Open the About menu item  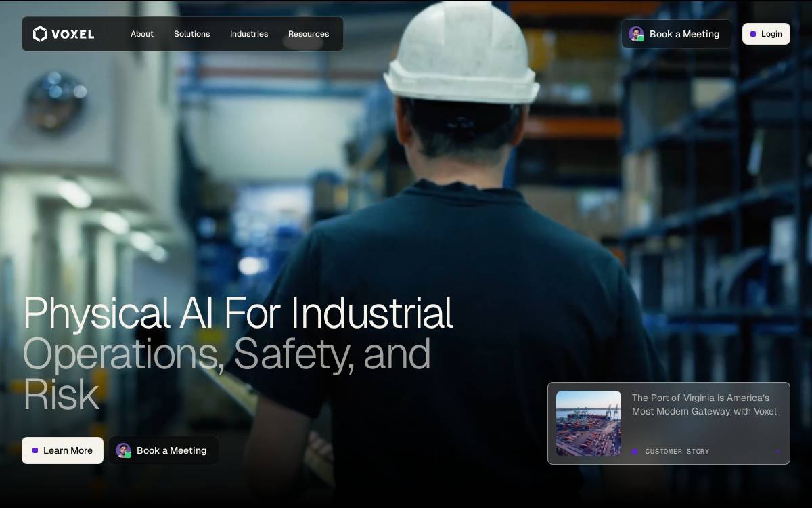tap(142, 34)
